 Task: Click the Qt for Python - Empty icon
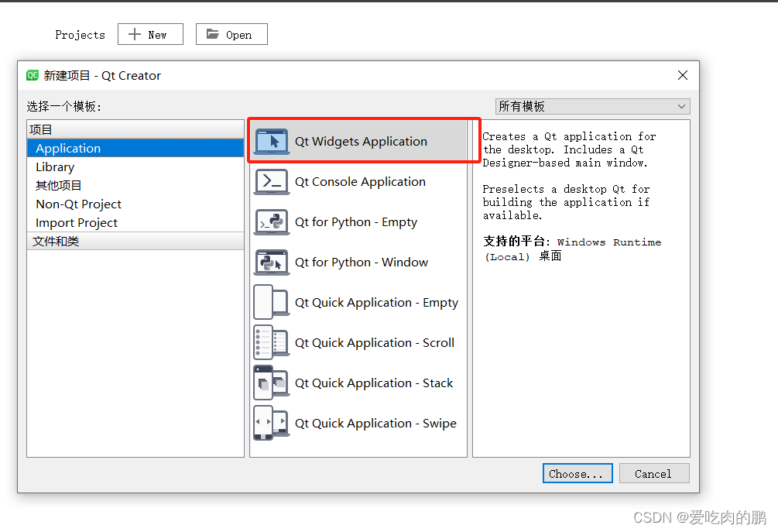click(272, 221)
